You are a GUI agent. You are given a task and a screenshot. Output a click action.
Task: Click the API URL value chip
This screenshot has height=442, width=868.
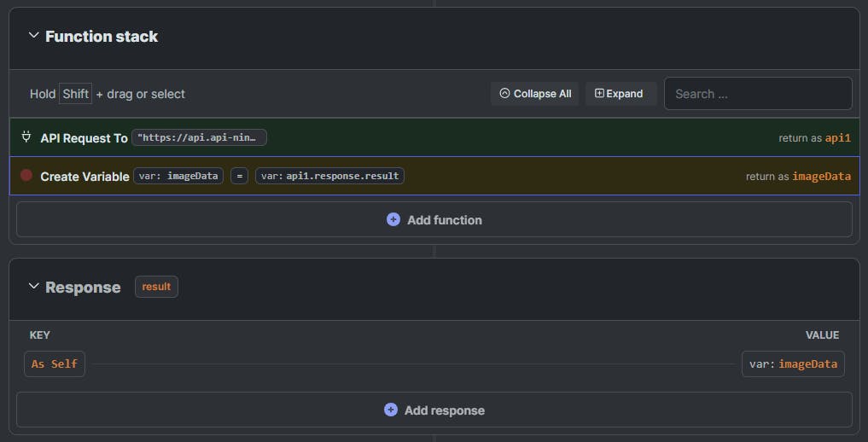pyautogui.click(x=200, y=137)
